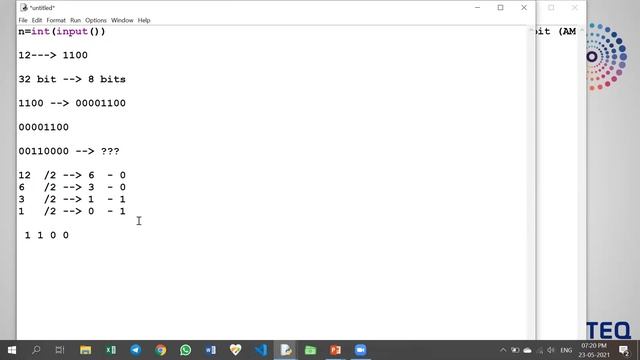Click the text '12---> 1100'
The image size is (640, 360).
pyautogui.click(x=53, y=55)
